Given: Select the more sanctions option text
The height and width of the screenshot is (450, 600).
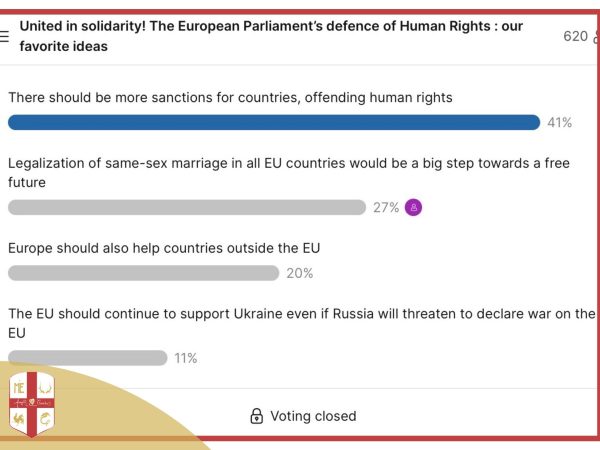Looking at the screenshot, I should pos(230,98).
